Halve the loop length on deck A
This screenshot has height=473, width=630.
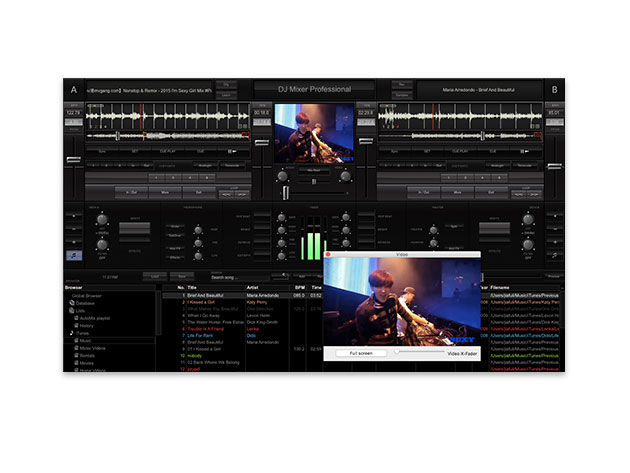pyautogui.click(x=226, y=195)
